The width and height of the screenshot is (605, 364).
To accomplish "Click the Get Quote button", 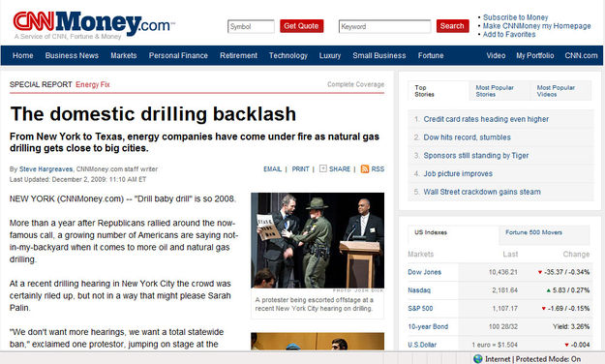I will pos(301,26).
